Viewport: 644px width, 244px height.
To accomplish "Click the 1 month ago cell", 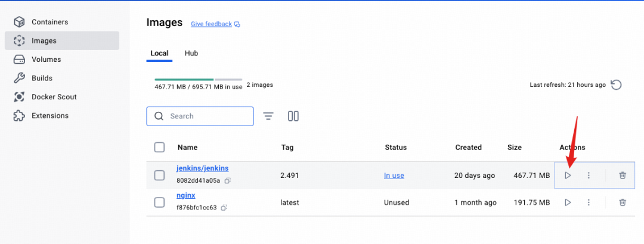I will point(476,202).
